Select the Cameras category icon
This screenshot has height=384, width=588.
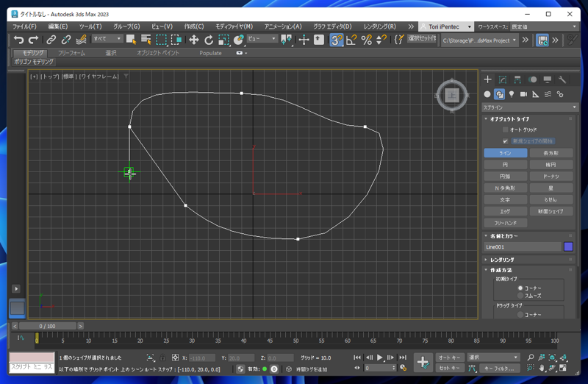tap(523, 94)
